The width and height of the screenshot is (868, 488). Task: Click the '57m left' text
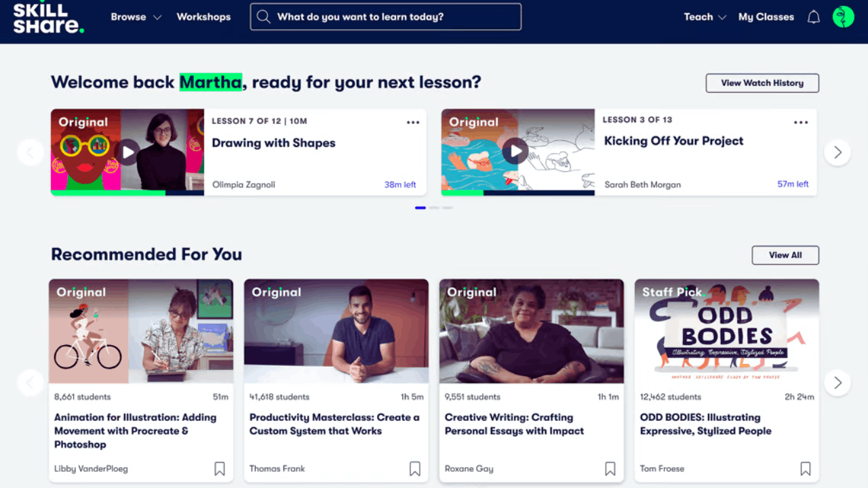coord(793,184)
